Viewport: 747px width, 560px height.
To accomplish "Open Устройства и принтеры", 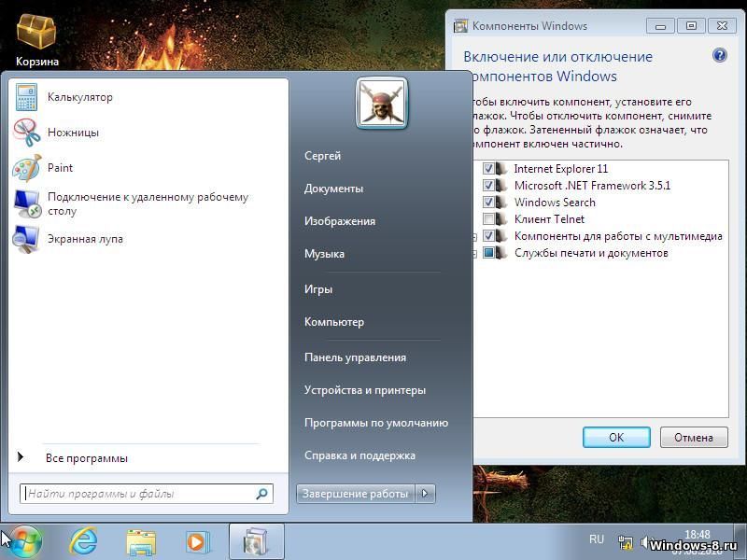I will (x=365, y=390).
